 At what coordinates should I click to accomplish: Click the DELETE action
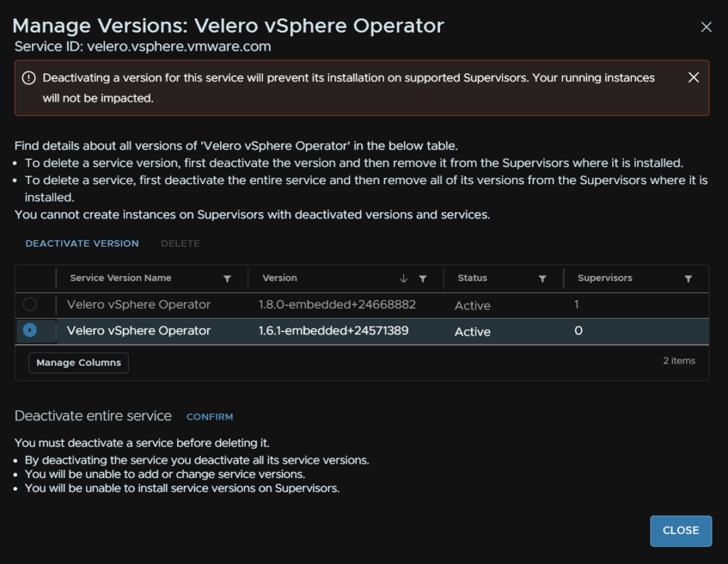[x=180, y=243]
